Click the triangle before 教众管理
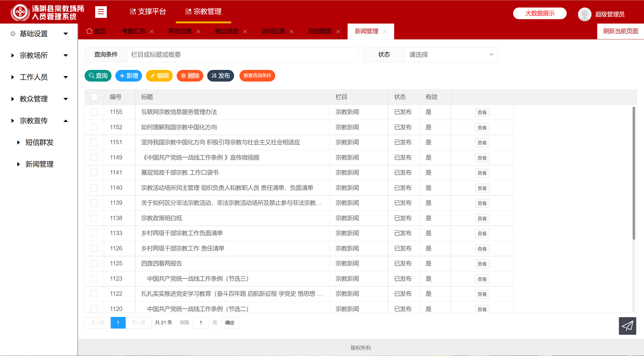This screenshot has width=644, height=356. (x=12, y=99)
